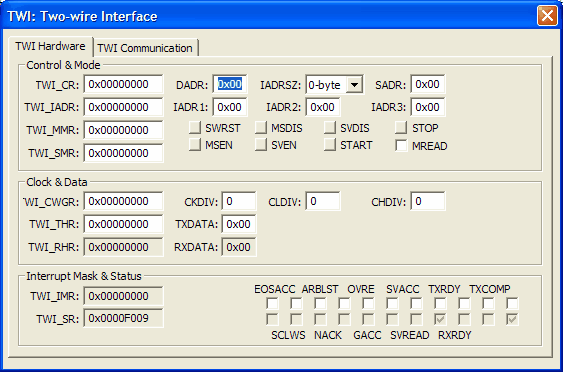Toggle the SVEN checkbox

coord(261,144)
